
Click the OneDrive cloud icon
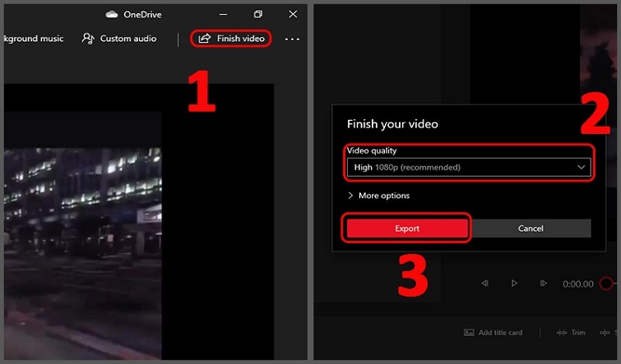coord(112,14)
